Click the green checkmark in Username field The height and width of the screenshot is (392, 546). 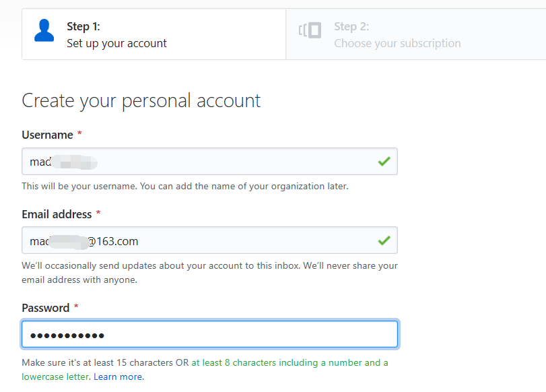[384, 162]
